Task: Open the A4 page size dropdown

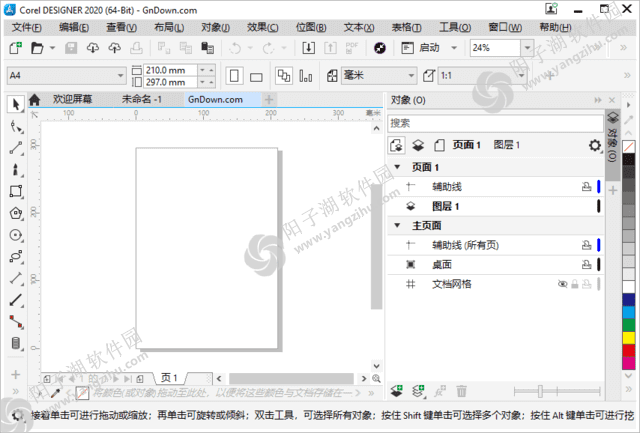Action: [x=120, y=75]
